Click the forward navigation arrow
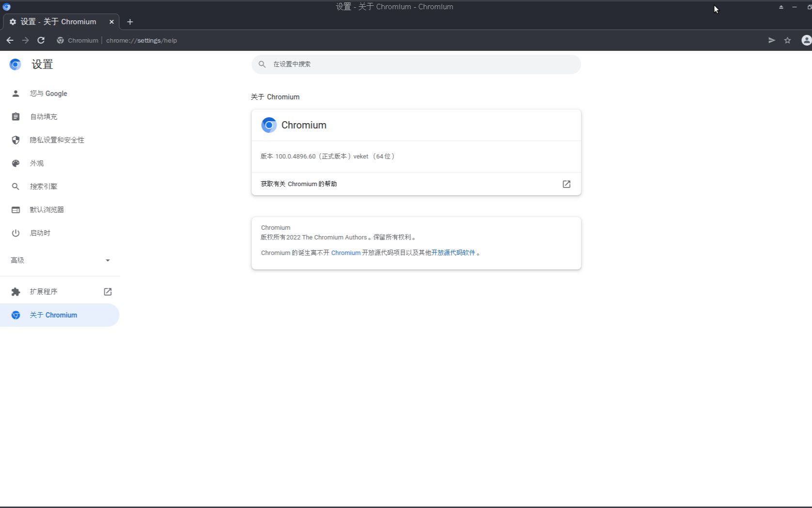 [26, 40]
